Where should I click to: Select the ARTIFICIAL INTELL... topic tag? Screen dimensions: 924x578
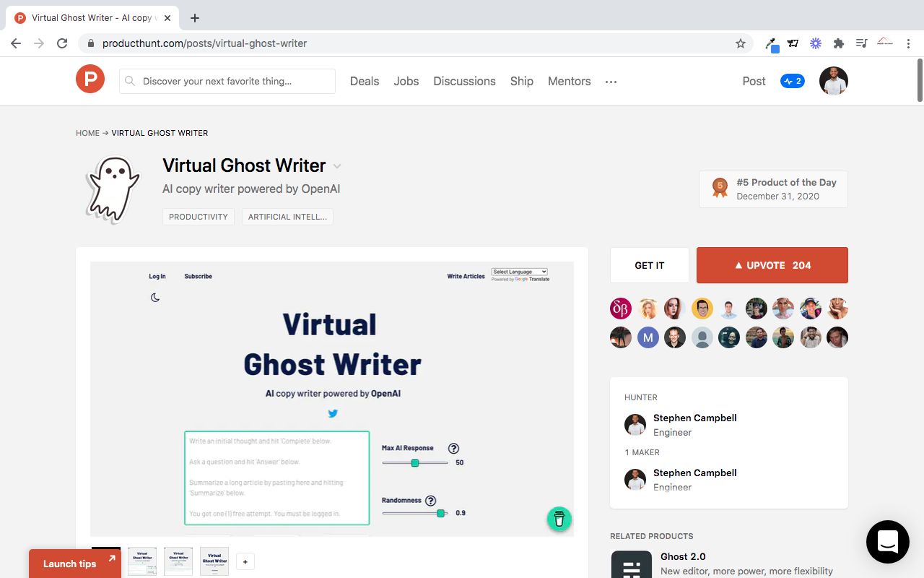point(287,217)
